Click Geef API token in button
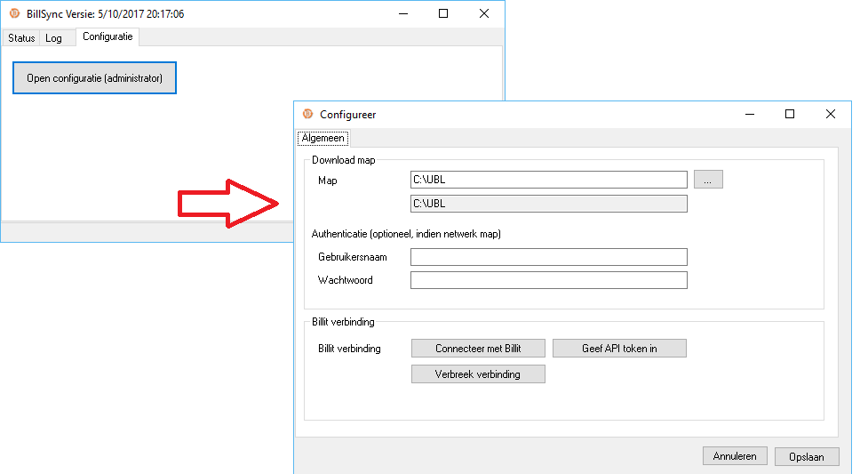The height and width of the screenshot is (474, 868). [x=619, y=349]
